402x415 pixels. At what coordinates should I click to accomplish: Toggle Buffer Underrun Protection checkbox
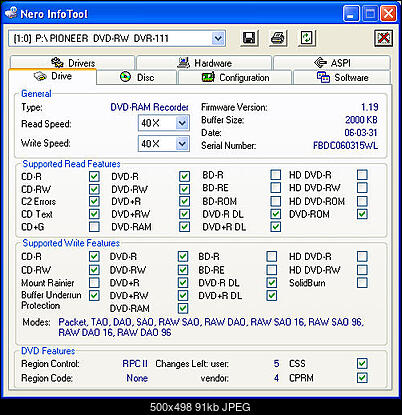tap(94, 295)
